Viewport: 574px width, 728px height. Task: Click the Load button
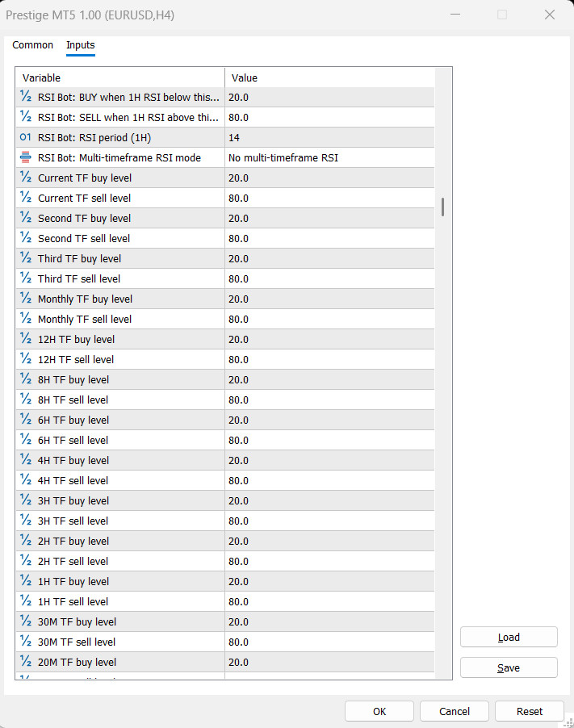[509, 637]
